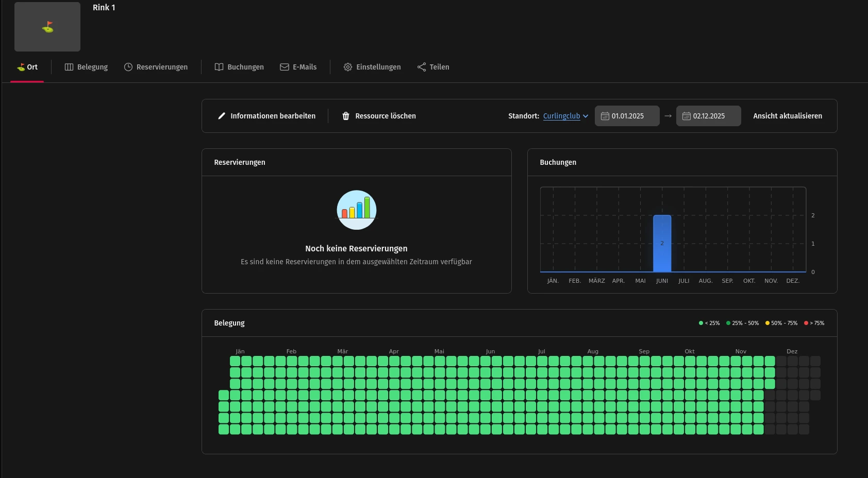
Task: Click the Teilen share icon
Action: pos(422,67)
